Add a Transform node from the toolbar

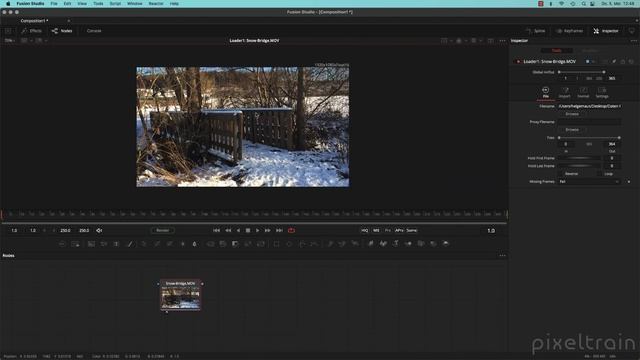tap(261, 244)
